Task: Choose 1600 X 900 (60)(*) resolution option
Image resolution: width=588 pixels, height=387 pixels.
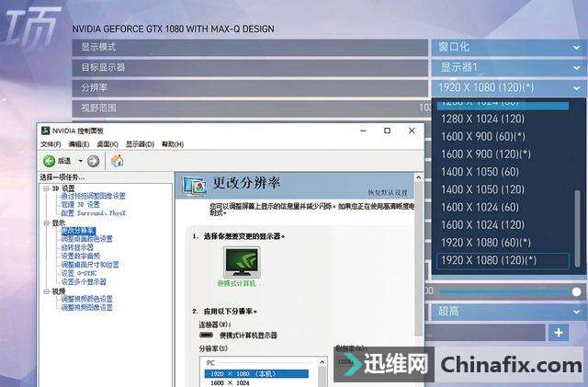Action: [x=503, y=137]
